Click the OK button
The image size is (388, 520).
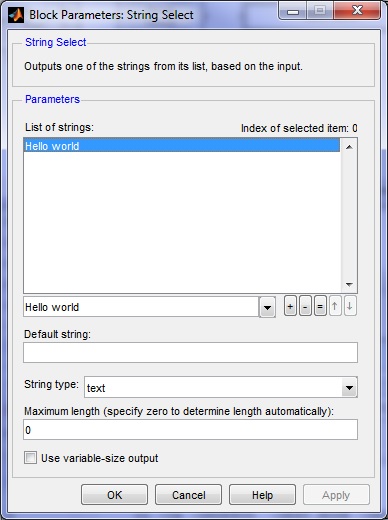click(x=114, y=495)
